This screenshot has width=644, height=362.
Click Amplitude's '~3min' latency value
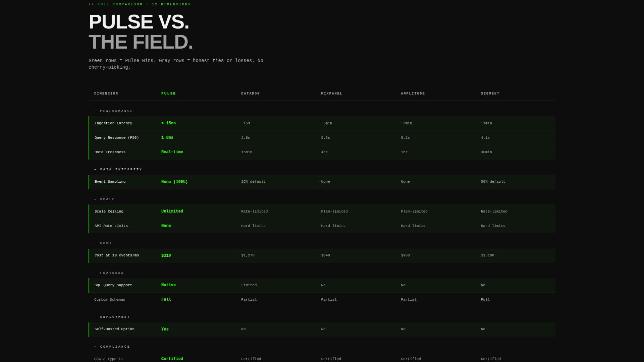click(406, 123)
